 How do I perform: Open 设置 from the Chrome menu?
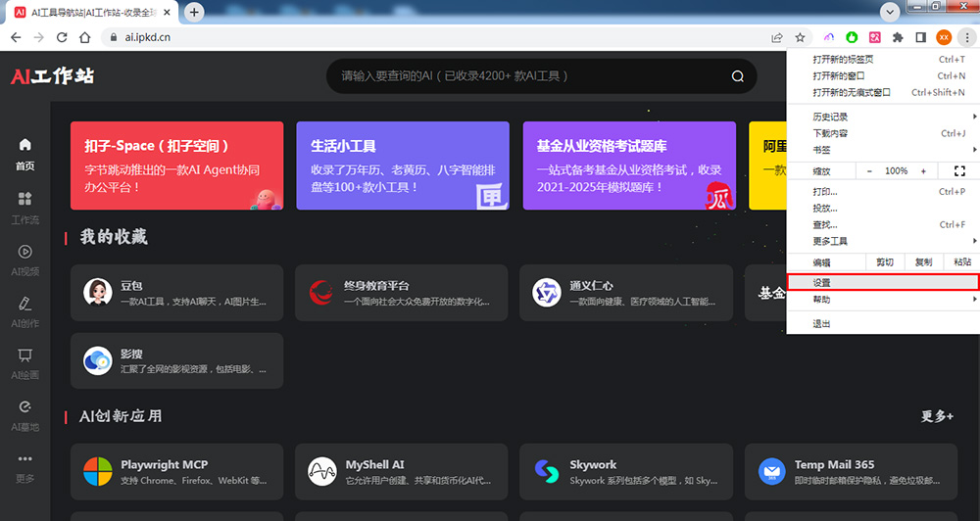[883, 282]
